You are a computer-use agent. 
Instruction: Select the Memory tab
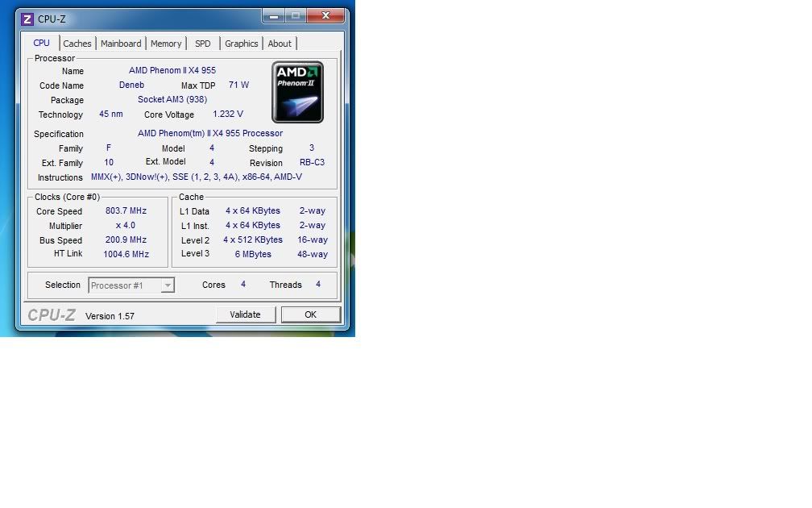[166, 44]
